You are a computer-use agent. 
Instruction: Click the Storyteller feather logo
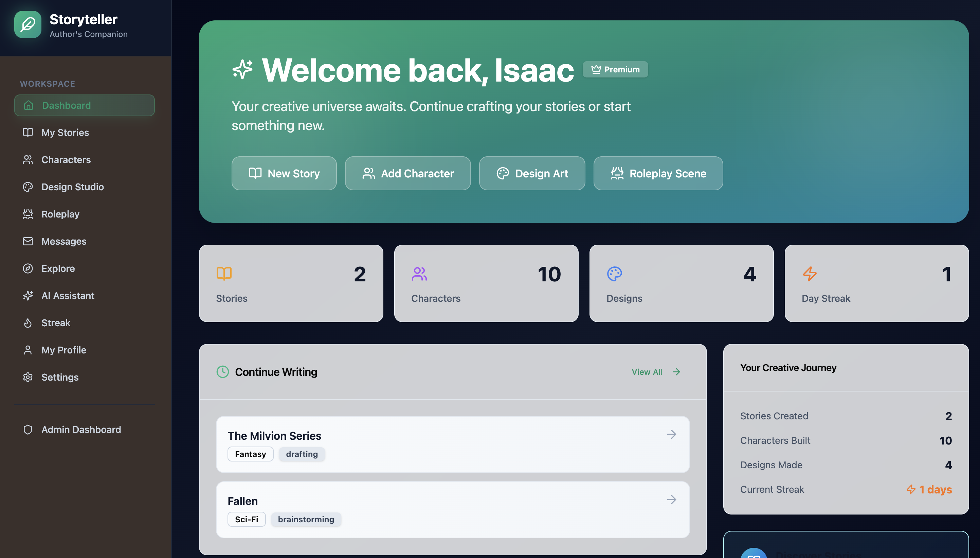(27, 24)
